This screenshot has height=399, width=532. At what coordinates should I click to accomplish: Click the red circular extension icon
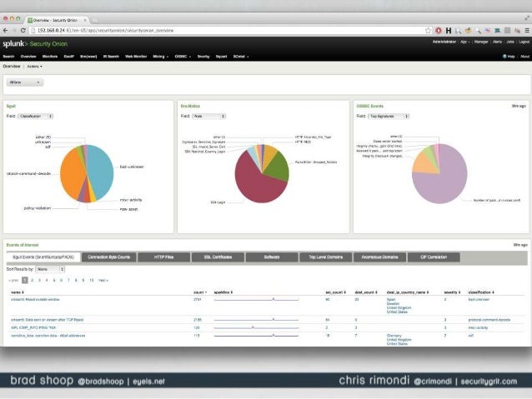pyautogui.click(x=439, y=31)
